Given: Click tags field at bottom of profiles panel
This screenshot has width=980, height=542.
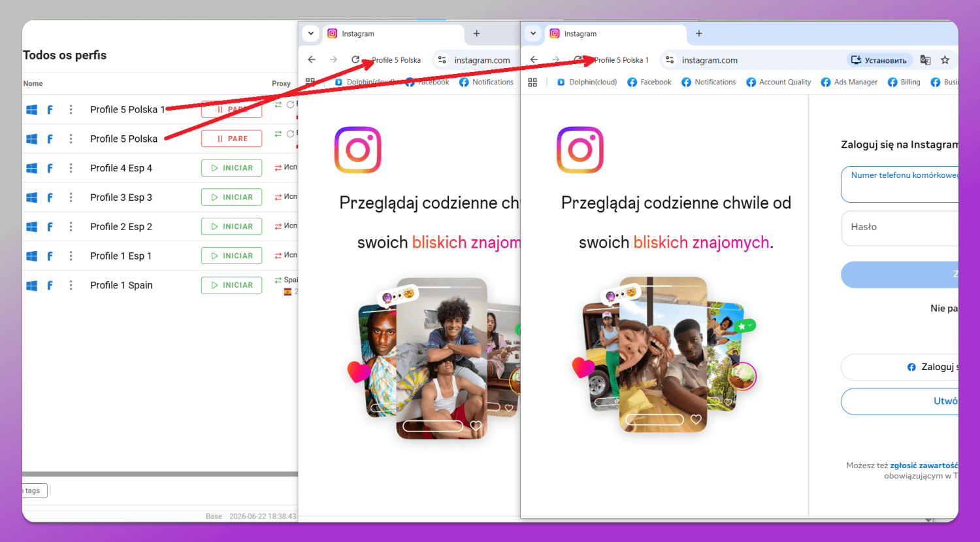Looking at the screenshot, I should click(x=34, y=490).
